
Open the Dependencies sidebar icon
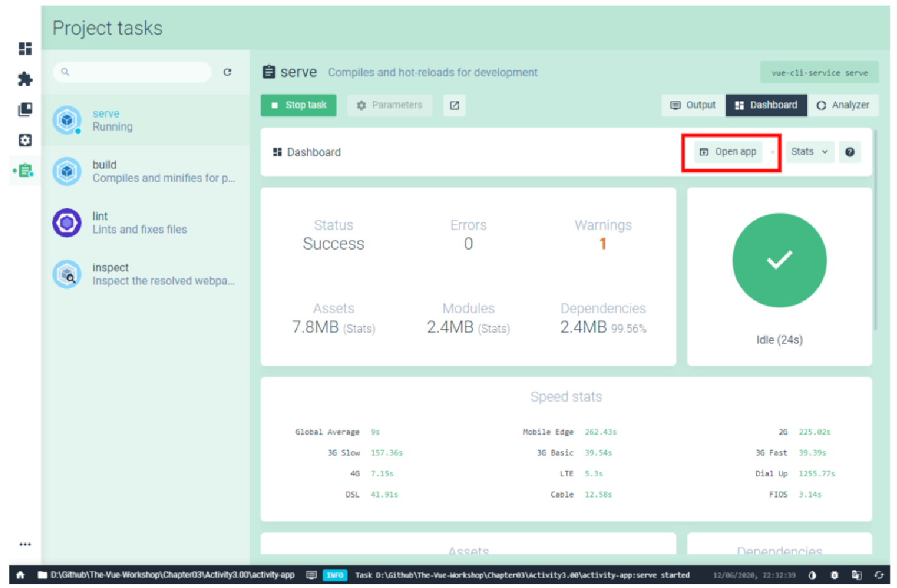pos(25,110)
